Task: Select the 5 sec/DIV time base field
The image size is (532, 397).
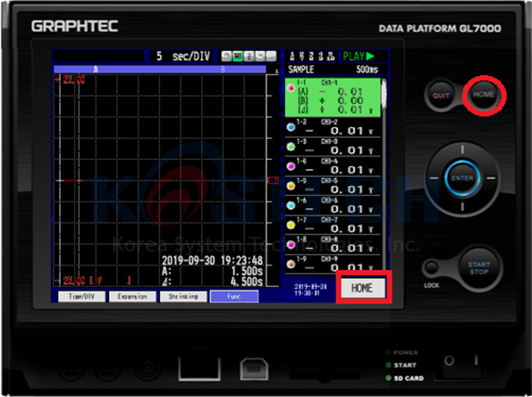Action: click(x=182, y=56)
